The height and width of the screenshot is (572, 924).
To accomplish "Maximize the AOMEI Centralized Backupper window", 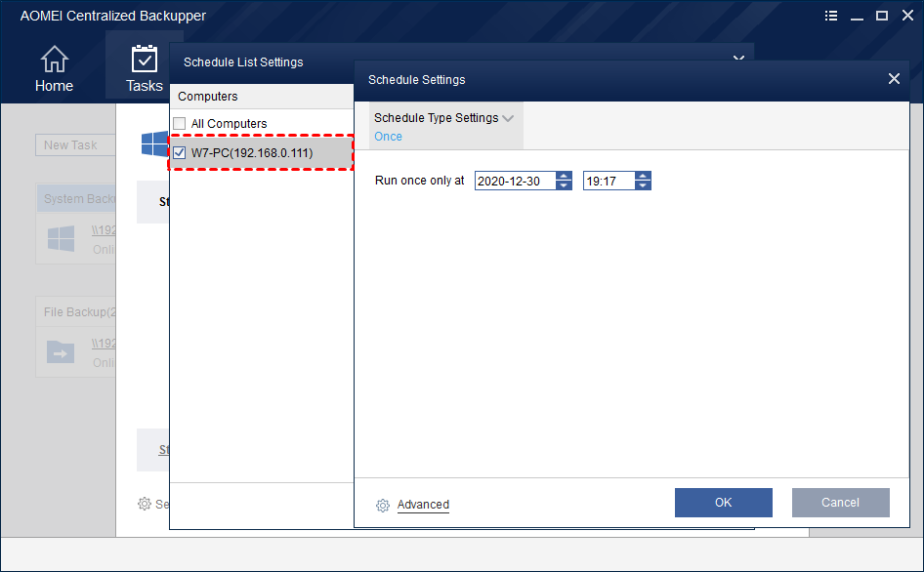I will [x=882, y=16].
